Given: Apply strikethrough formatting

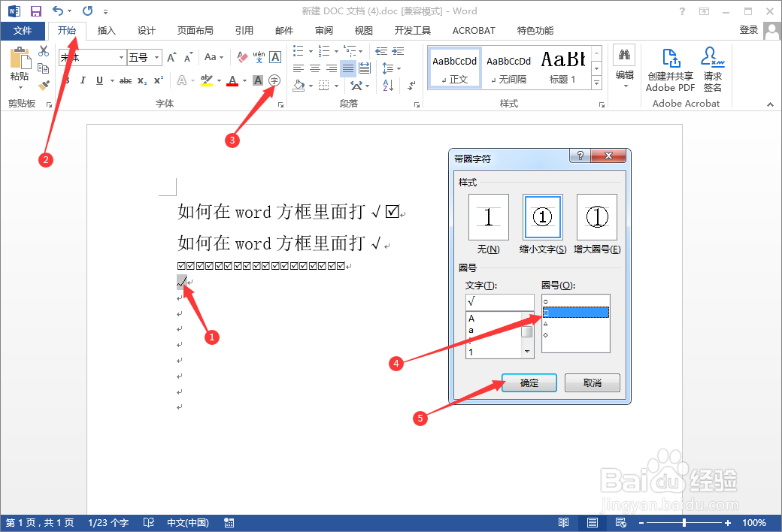Looking at the screenshot, I should click(x=126, y=80).
